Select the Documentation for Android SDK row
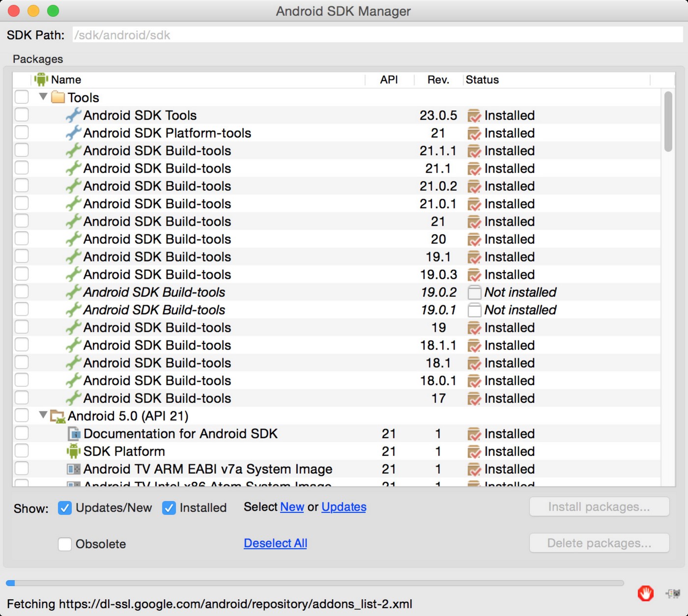This screenshot has width=688, height=616. 337,434
